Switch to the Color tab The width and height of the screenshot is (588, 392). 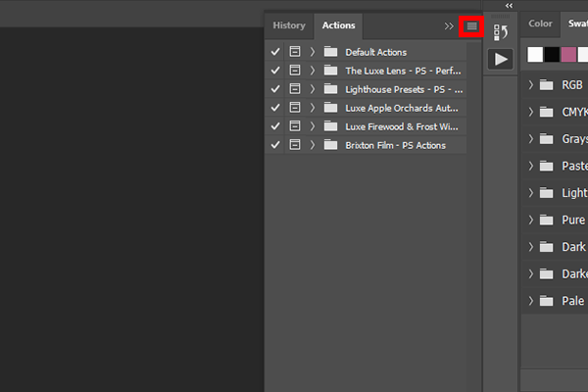540,24
